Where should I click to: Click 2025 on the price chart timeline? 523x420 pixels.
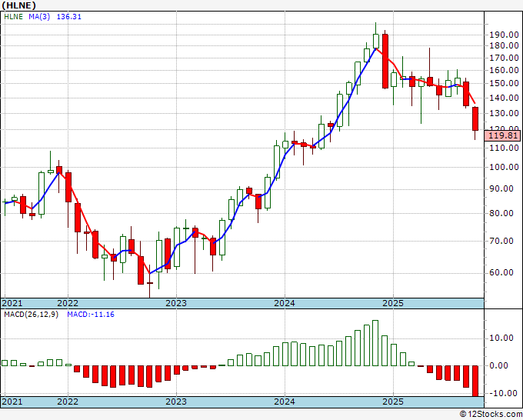click(393, 303)
